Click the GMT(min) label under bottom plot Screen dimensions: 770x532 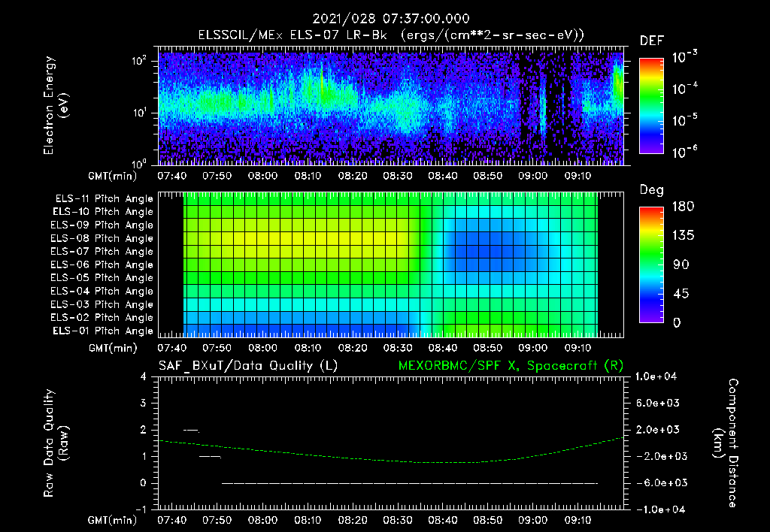click(x=112, y=520)
